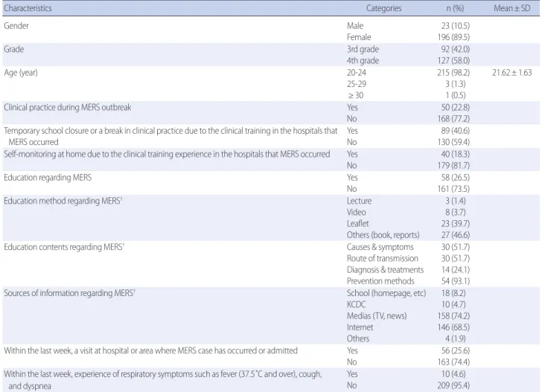Click the 'Age (year)' label

pyautogui.click(x=21, y=73)
